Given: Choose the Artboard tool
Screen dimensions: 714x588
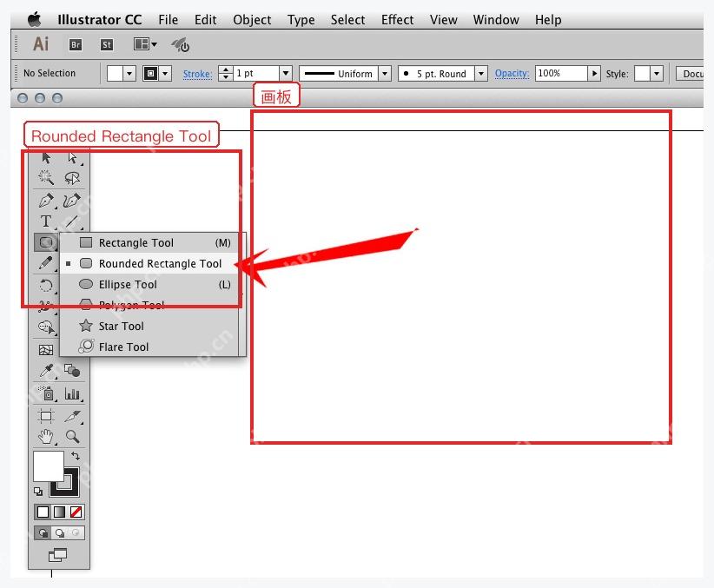Looking at the screenshot, I should click(x=46, y=416).
